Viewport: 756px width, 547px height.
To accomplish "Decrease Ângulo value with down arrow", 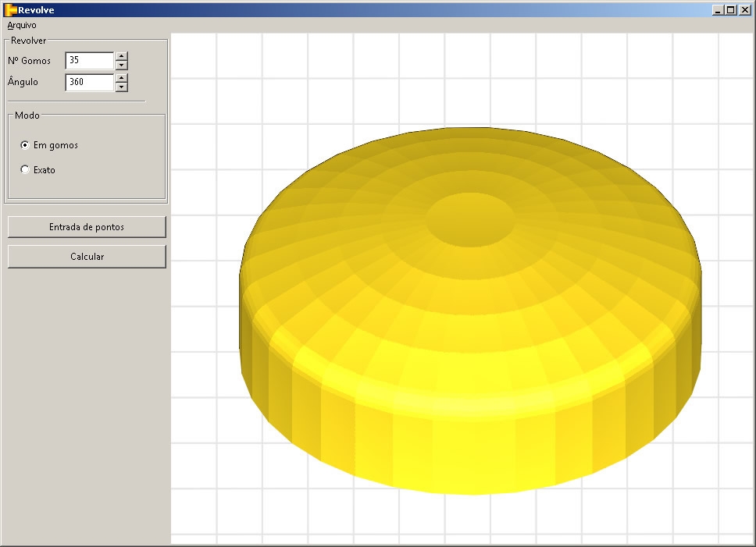I will [121, 87].
